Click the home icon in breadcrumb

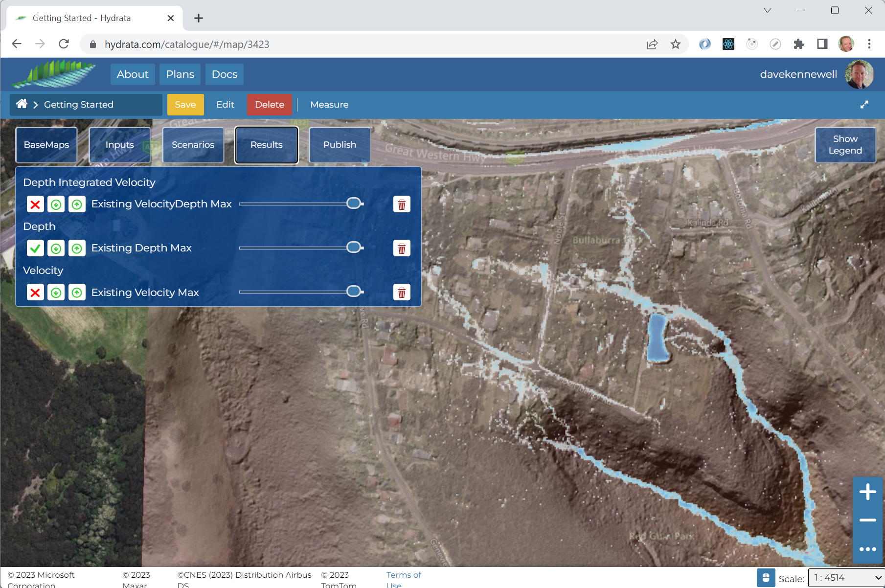pyautogui.click(x=22, y=104)
